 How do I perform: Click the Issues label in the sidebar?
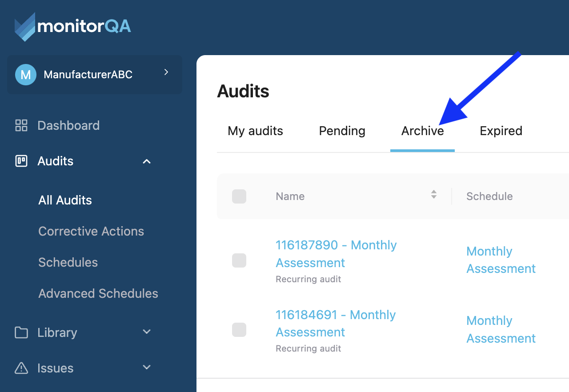(x=56, y=368)
